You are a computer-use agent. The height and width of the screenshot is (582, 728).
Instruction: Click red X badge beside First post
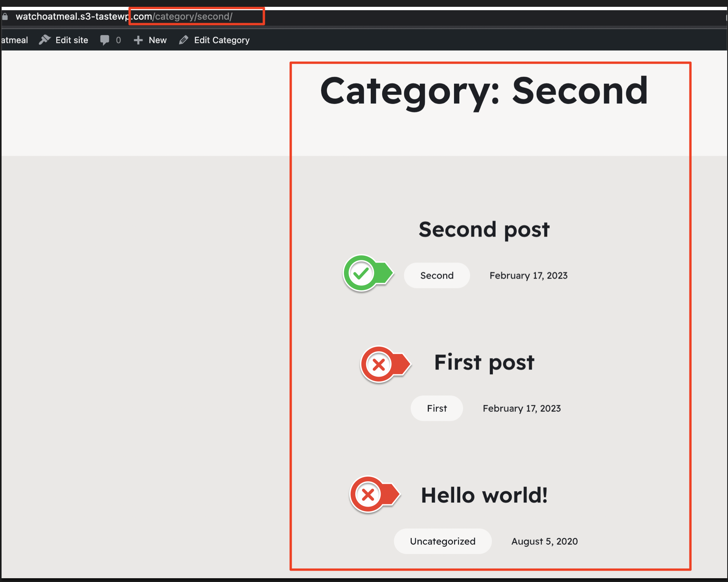[379, 365]
